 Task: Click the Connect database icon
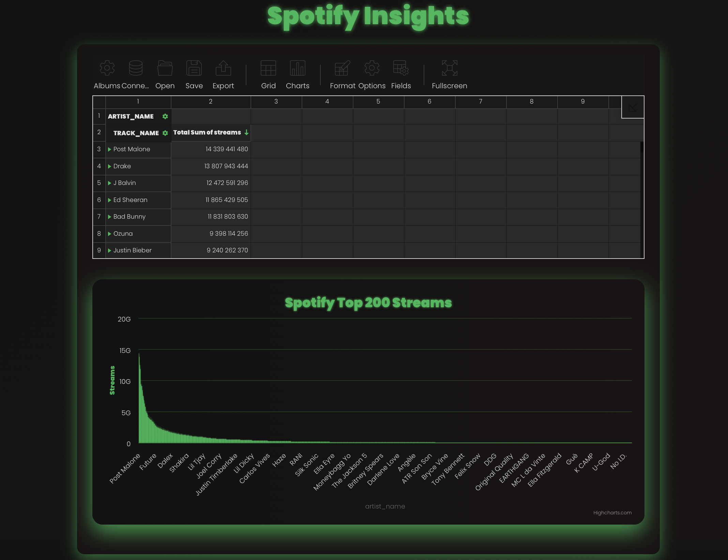pos(136,68)
